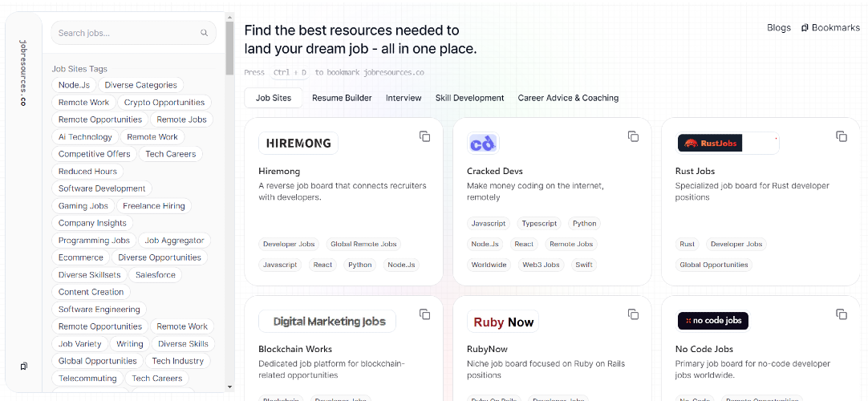Click the search magnifier icon
The height and width of the screenshot is (401, 868).
point(205,33)
